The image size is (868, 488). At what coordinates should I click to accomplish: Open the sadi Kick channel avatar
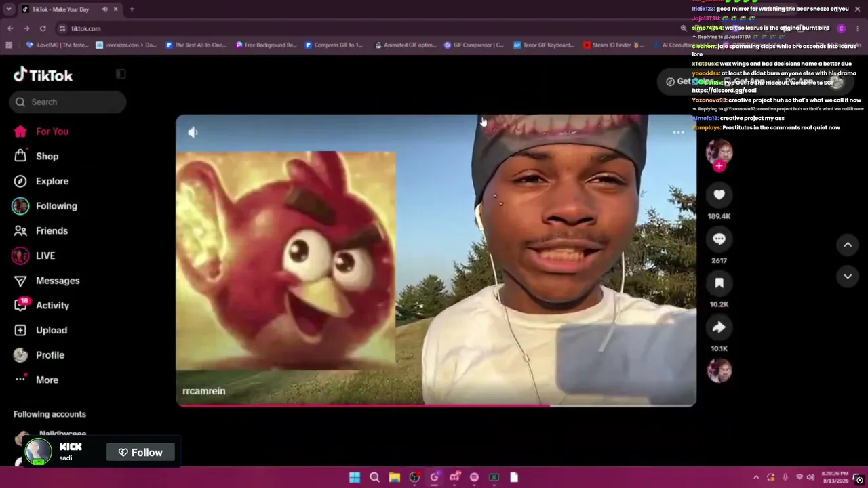[x=38, y=452]
